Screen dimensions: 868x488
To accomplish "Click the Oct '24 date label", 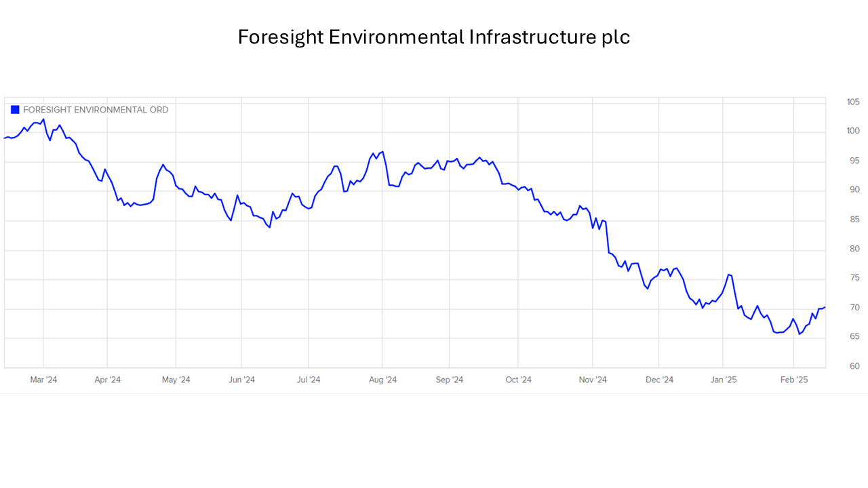I will click(518, 380).
